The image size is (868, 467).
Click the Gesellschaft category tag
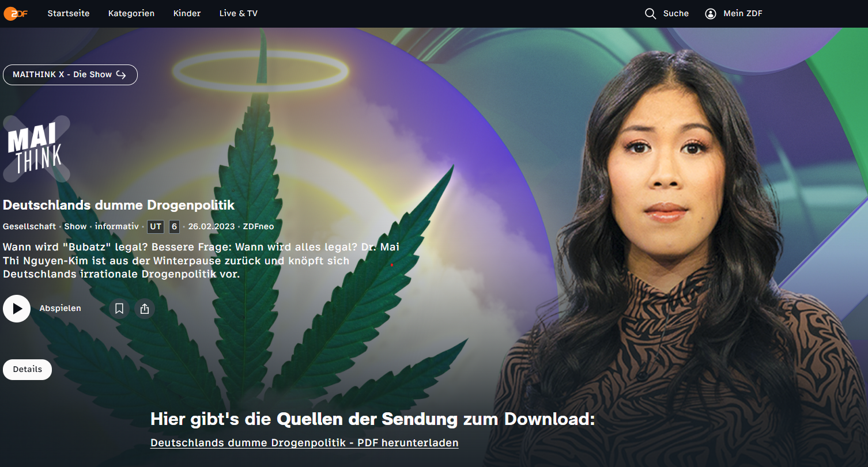29,227
